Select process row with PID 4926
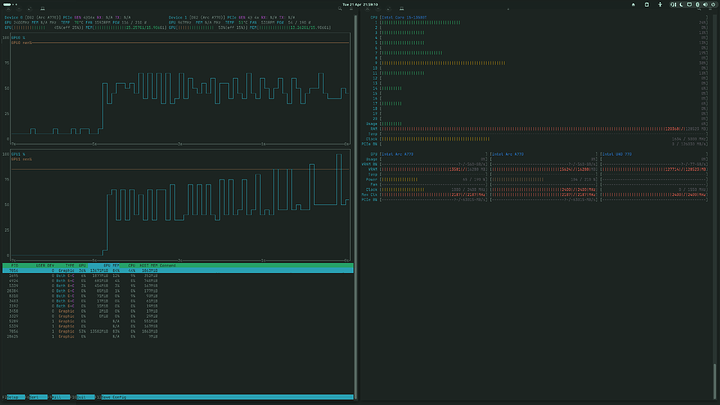This screenshot has height=405, width=720. (178, 281)
